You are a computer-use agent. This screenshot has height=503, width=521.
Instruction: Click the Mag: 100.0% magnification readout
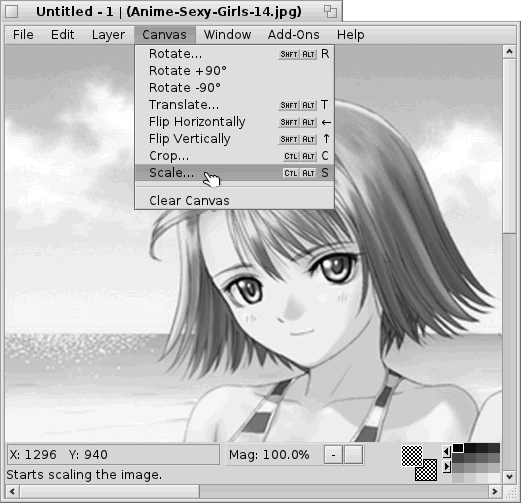pyautogui.click(x=269, y=455)
